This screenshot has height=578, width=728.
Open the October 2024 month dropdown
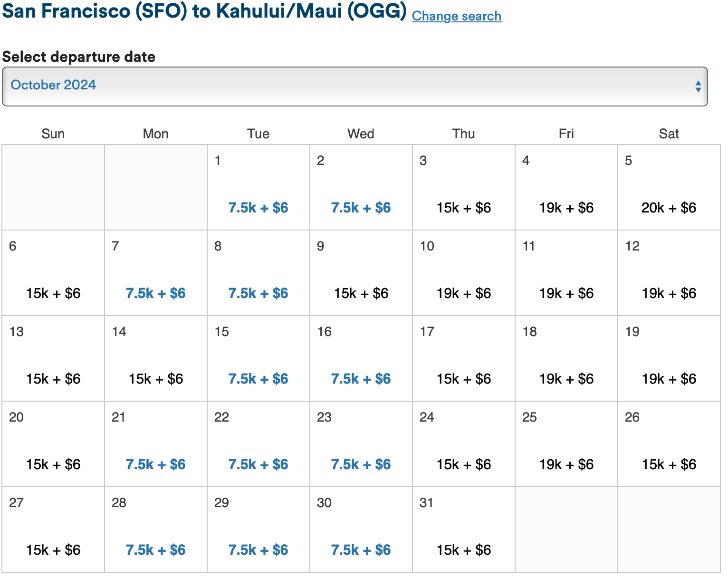click(354, 86)
